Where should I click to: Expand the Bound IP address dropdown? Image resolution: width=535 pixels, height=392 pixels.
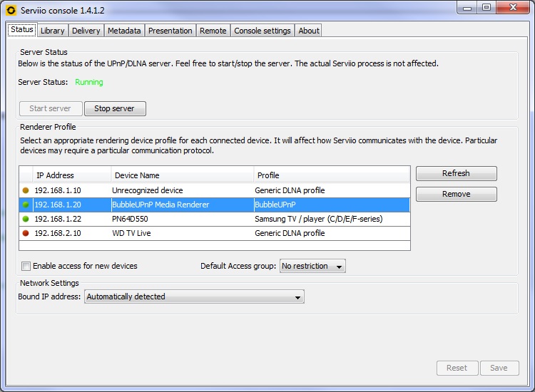click(x=194, y=297)
